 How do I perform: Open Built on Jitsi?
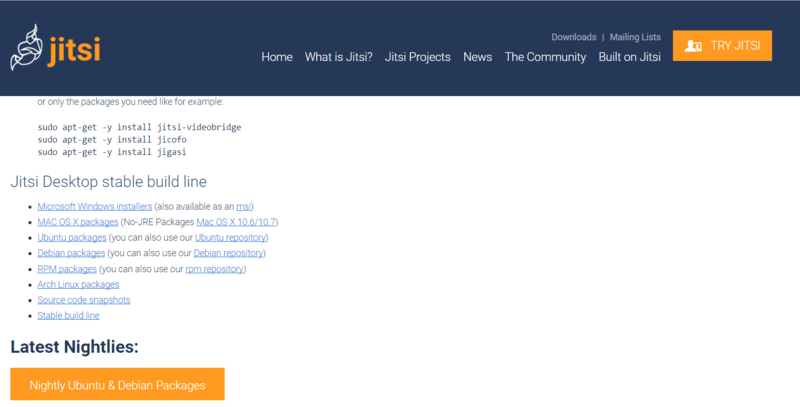click(630, 57)
